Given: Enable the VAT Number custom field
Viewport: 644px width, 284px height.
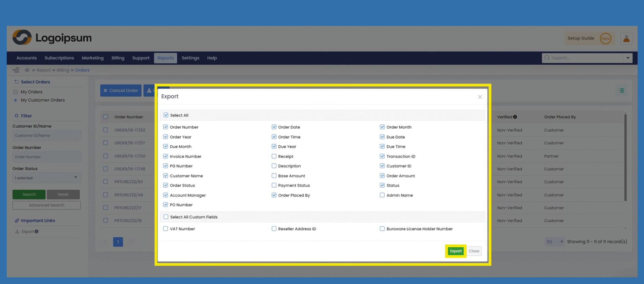Looking at the screenshot, I should [x=166, y=229].
